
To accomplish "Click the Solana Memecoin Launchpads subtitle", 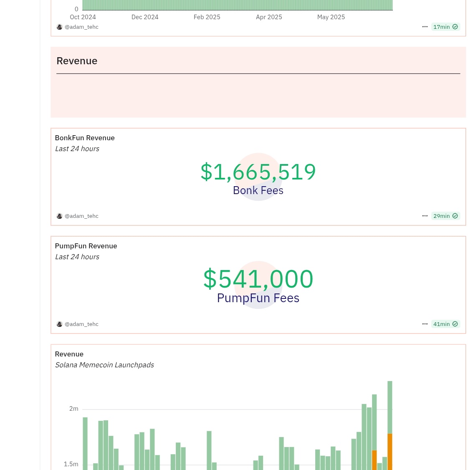I will (x=104, y=365).
